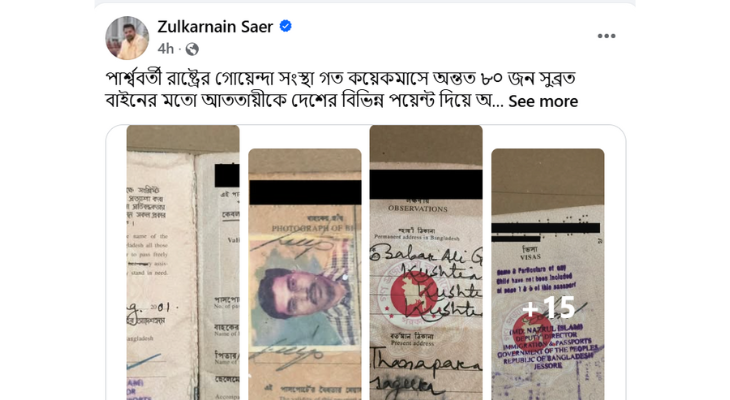Open the Observations page photo thumbnail
730x400 pixels.
(x=426, y=262)
